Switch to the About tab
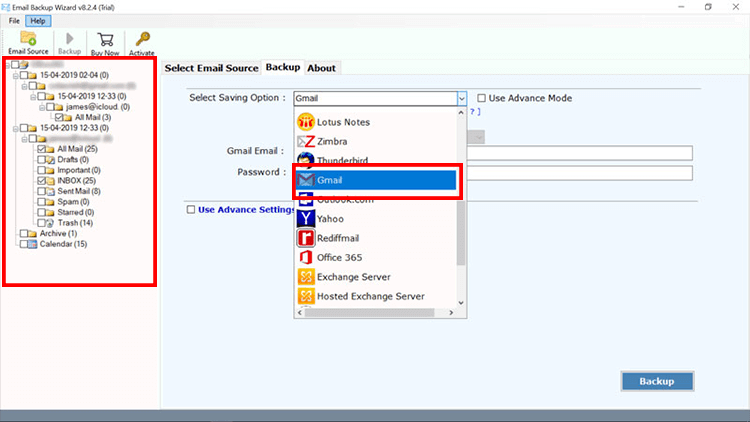The width and height of the screenshot is (750, 422). [321, 68]
